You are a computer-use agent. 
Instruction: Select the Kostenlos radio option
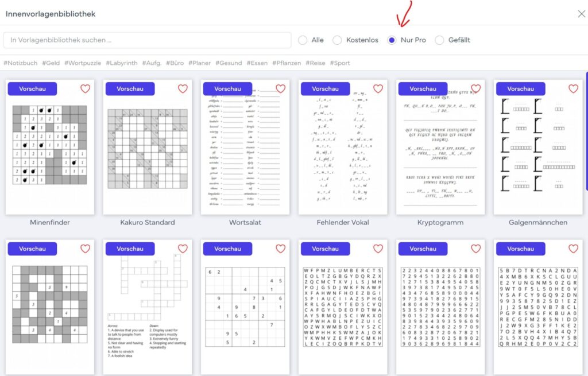tap(337, 40)
